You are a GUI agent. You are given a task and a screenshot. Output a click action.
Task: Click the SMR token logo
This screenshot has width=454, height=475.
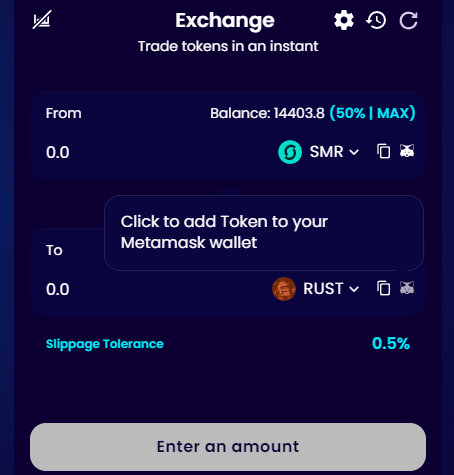tap(290, 152)
